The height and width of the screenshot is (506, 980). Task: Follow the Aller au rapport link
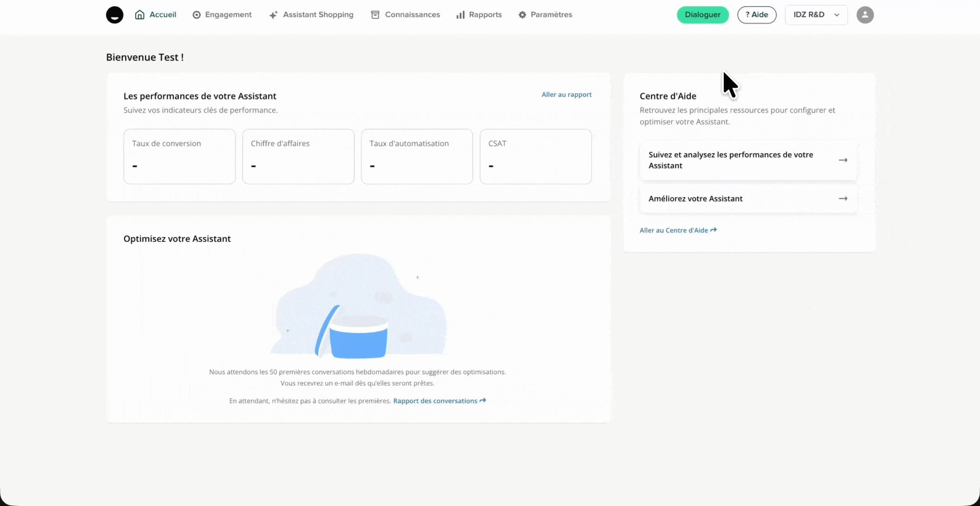tap(566, 95)
